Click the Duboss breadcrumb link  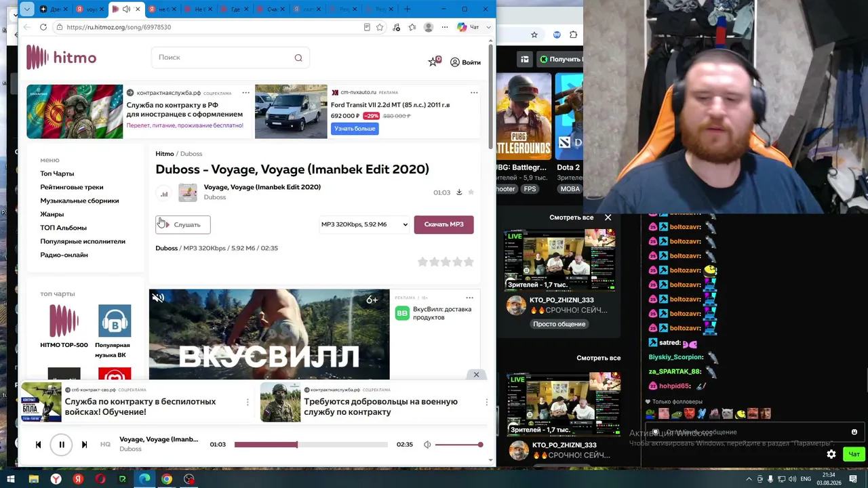(x=191, y=154)
